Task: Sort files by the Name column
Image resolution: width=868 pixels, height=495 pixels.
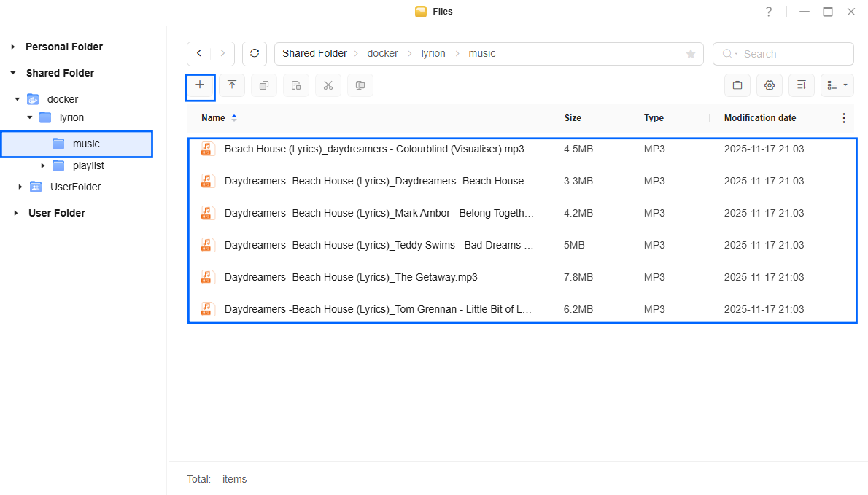Action: (x=213, y=118)
